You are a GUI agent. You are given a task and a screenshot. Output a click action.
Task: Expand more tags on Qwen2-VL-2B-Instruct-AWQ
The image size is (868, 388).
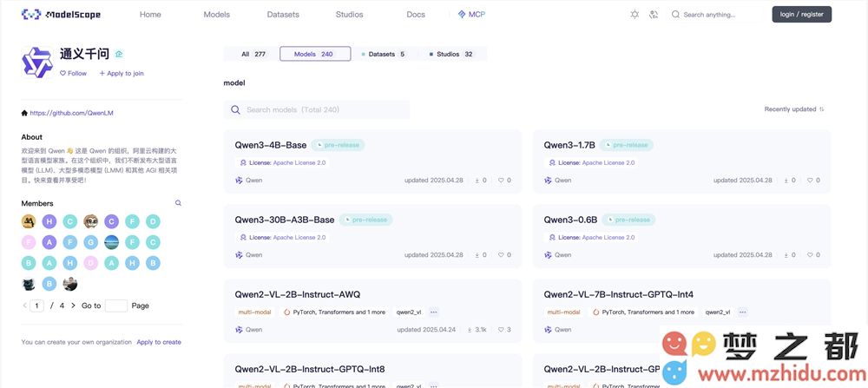[433, 312]
